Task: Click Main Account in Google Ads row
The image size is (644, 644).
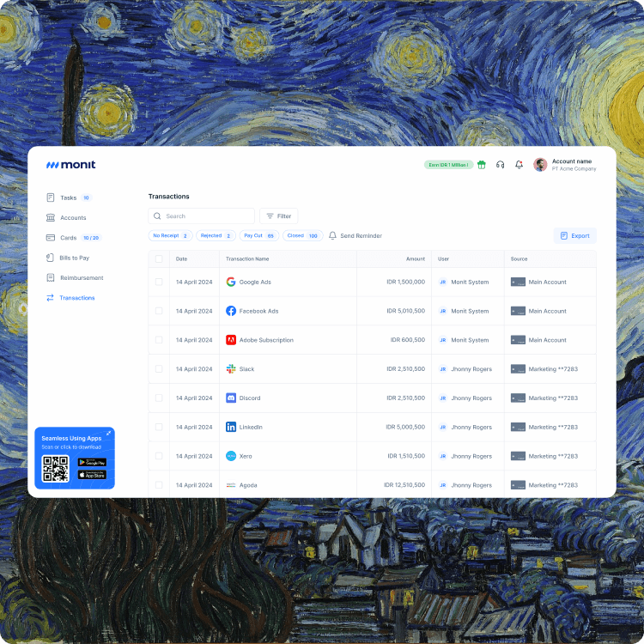Action: click(547, 282)
